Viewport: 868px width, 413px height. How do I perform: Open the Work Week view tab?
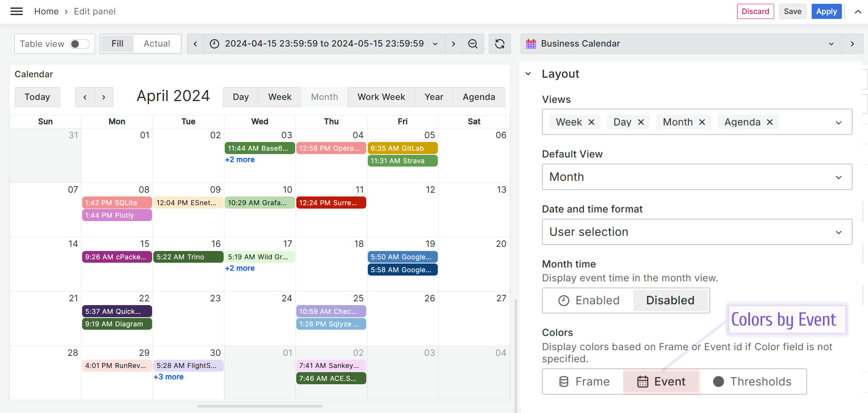(381, 97)
